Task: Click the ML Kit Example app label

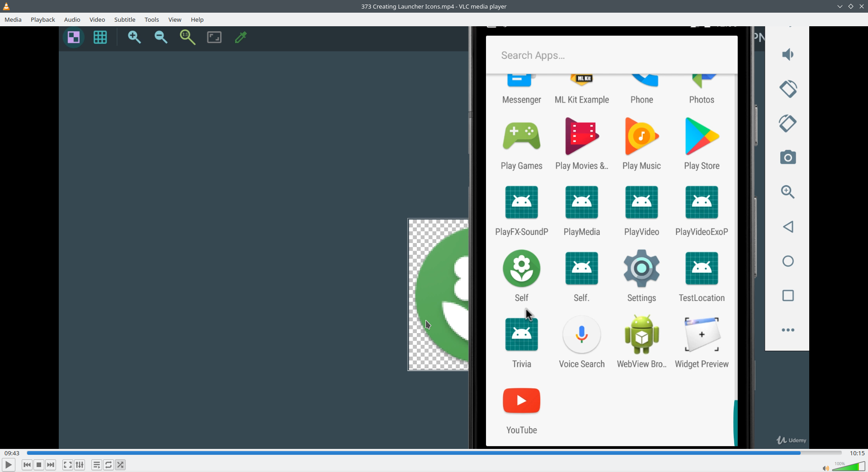Action: 582,100
